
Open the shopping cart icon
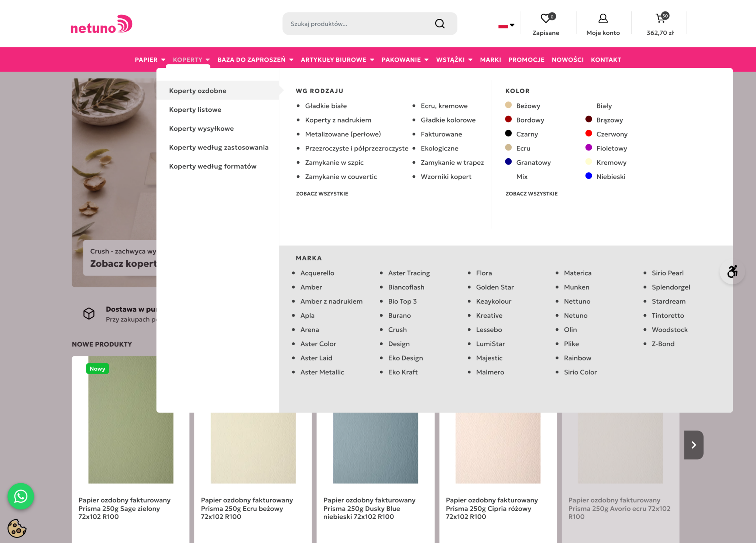point(661,18)
